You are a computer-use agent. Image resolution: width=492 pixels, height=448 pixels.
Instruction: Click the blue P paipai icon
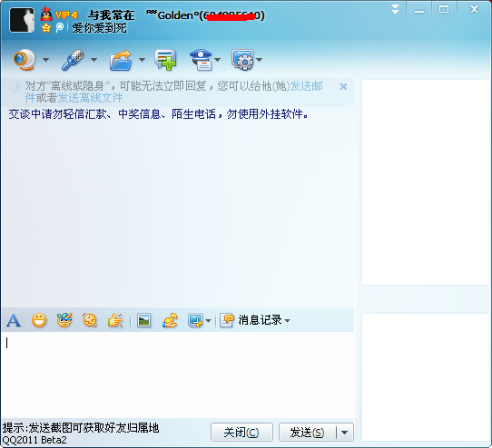pyautogui.click(x=60, y=27)
